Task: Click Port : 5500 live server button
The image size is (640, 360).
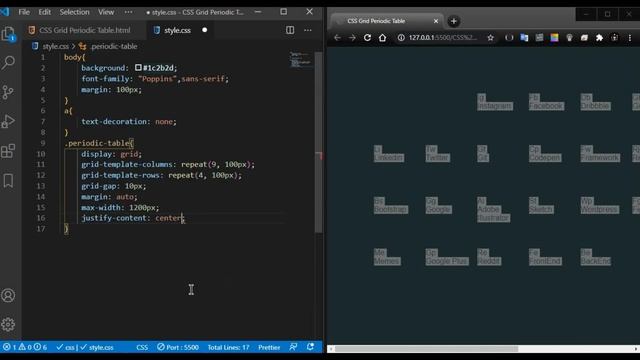Action: tap(178, 347)
